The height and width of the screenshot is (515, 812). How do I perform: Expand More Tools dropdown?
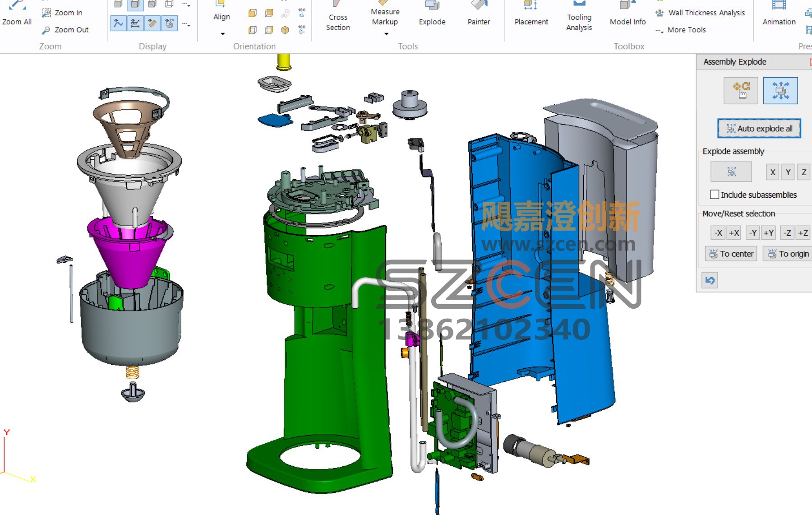[x=681, y=30]
